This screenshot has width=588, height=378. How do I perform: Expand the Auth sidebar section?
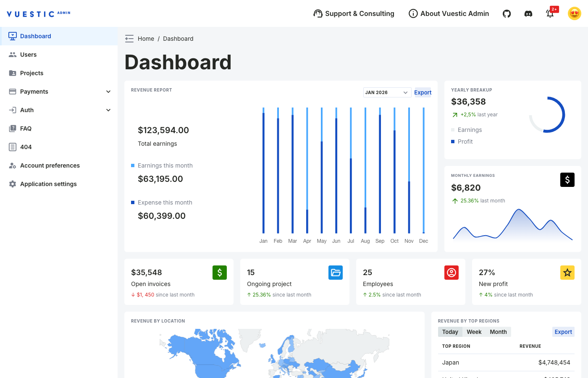tap(59, 110)
